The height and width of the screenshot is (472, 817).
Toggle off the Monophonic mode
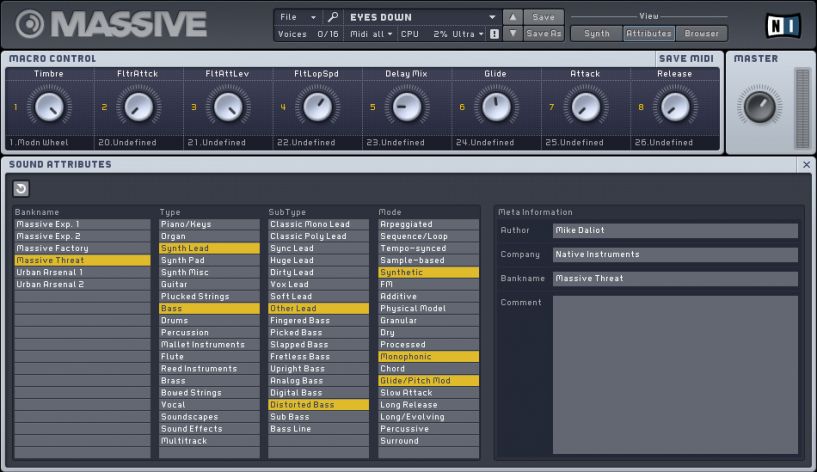(x=429, y=357)
